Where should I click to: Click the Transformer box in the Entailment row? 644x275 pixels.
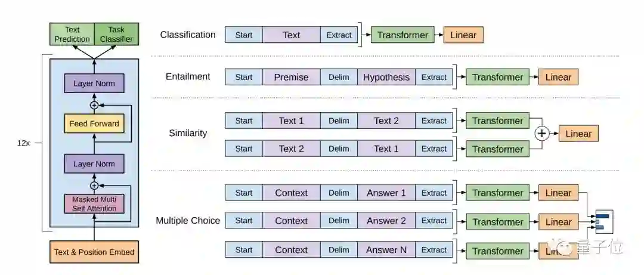click(x=497, y=77)
